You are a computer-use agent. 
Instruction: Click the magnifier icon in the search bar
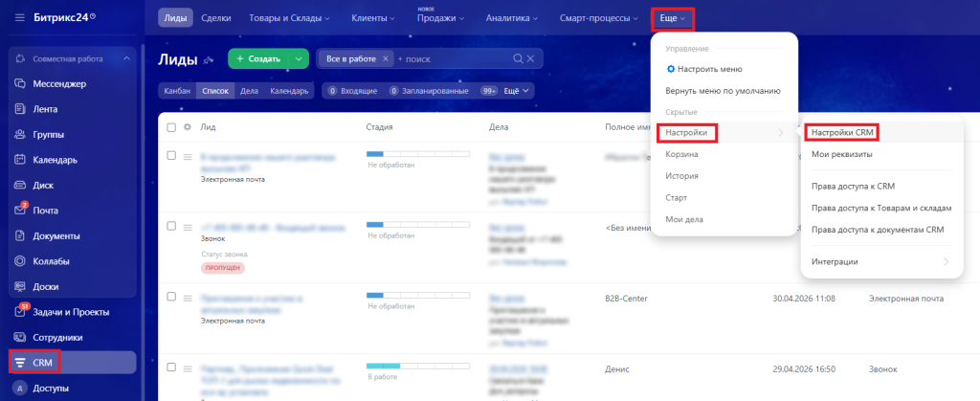(518, 58)
